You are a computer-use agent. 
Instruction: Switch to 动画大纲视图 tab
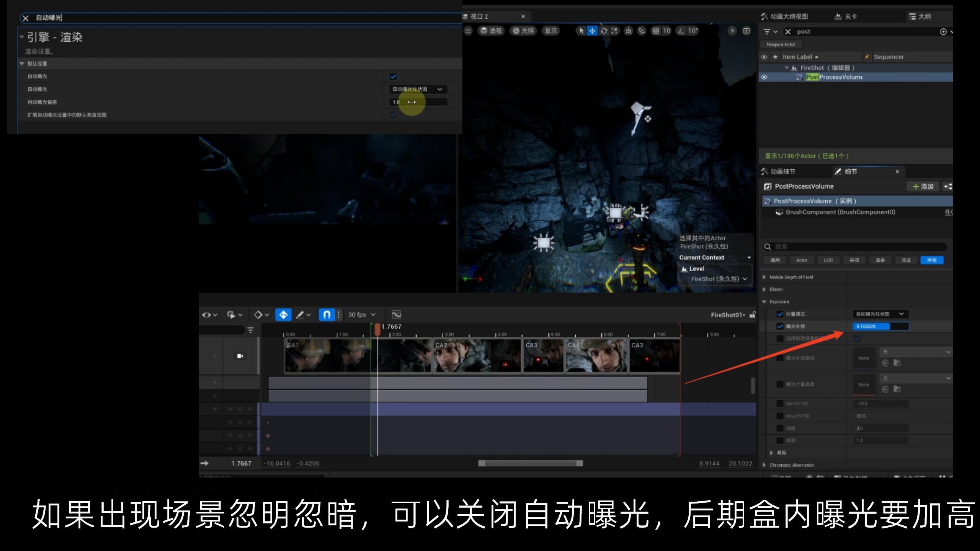[784, 16]
